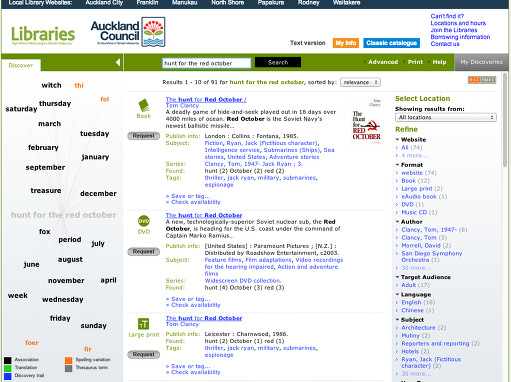The height and width of the screenshot is (382, 511).
Task: Open Locations and hours link
Action: pos(458,23)
